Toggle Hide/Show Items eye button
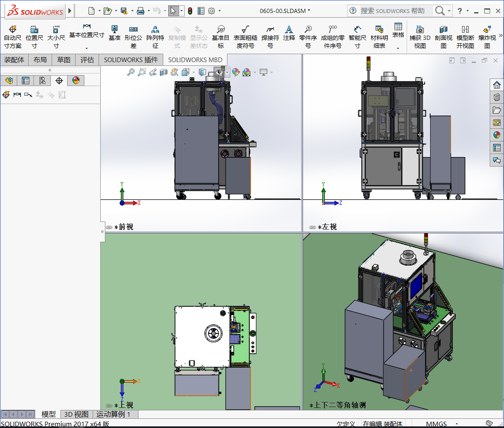The width and height of the screenshot is (504, 428). click(219, 72)
